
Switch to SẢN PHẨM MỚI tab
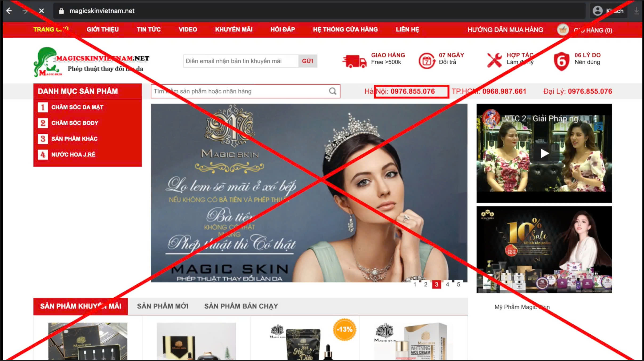click(x=163, y=306)
